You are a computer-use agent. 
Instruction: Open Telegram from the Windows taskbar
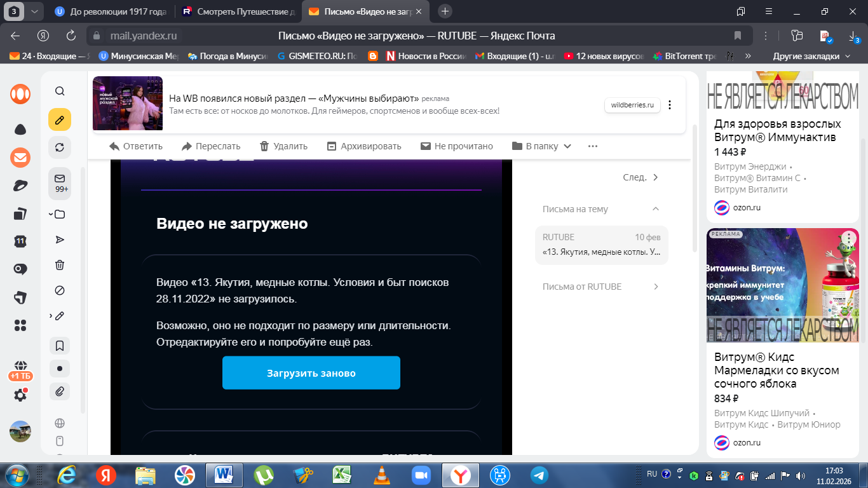pyautogui.click(x=539, y=475)
